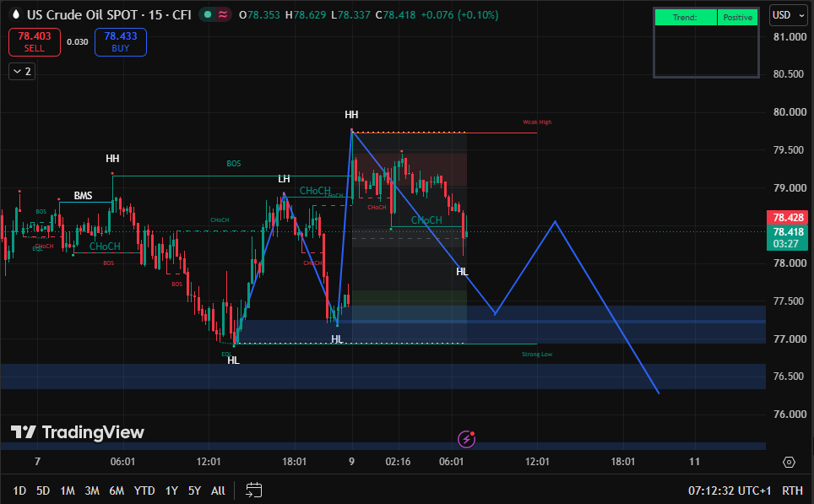The image size is (814, 504).
Task: Click the BMS label on chart
Action: pyautogui.click(x=83, y=196)
